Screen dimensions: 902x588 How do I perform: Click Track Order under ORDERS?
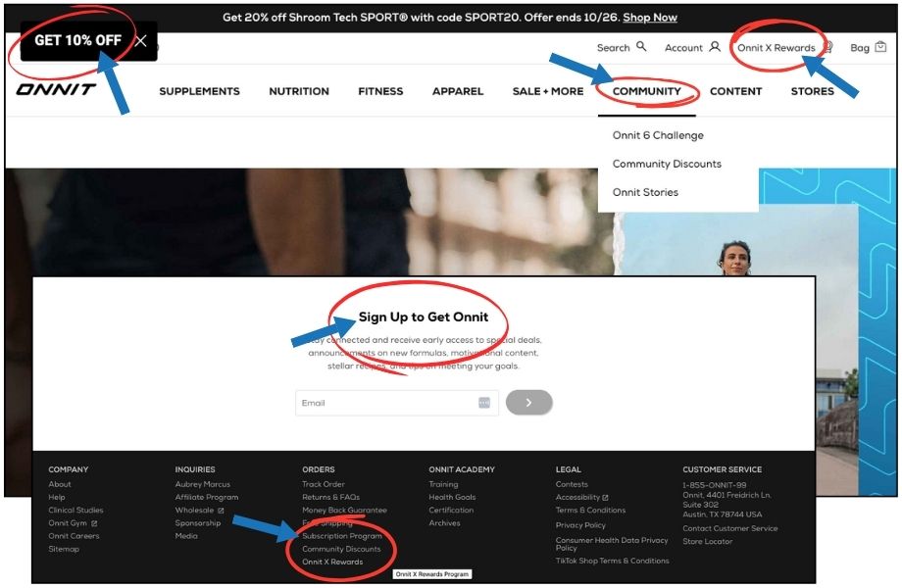[324, 483]
